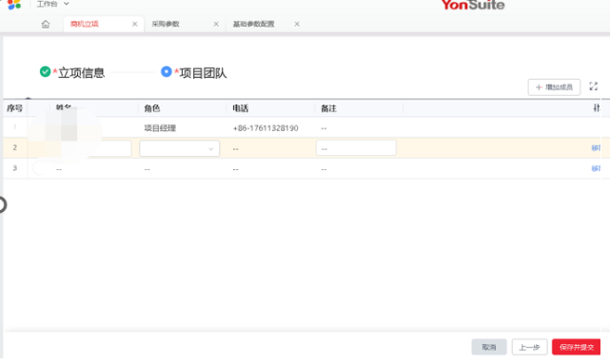This screenshot has height=364, width=610.
Task: Click the 取消 cancel button
Action: click(x=489, y=347)
